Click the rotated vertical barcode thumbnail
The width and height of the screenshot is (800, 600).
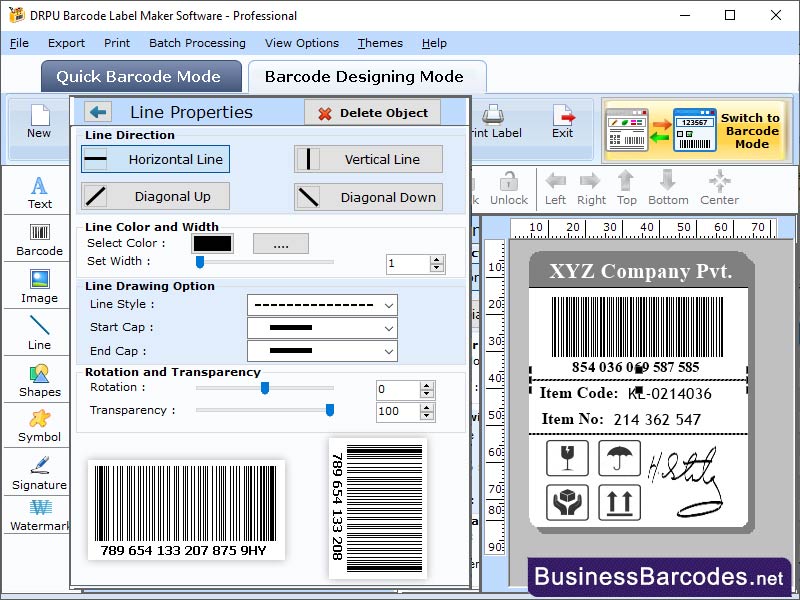[x=378, y=509]
